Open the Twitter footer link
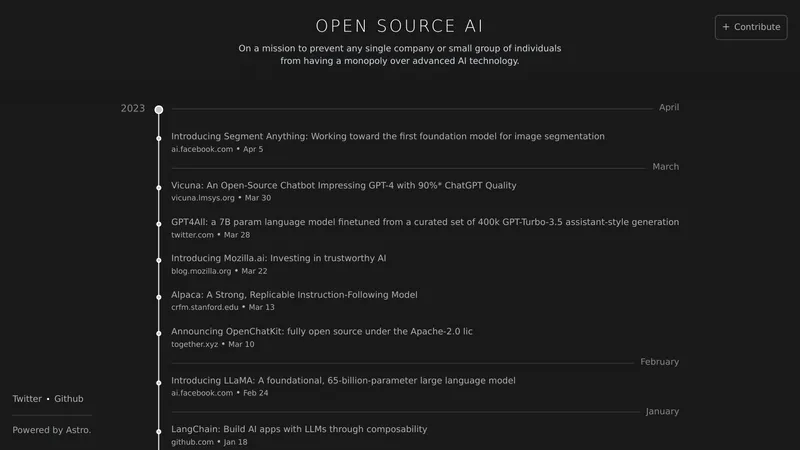 pyautogui.click(x=27, y=398)
